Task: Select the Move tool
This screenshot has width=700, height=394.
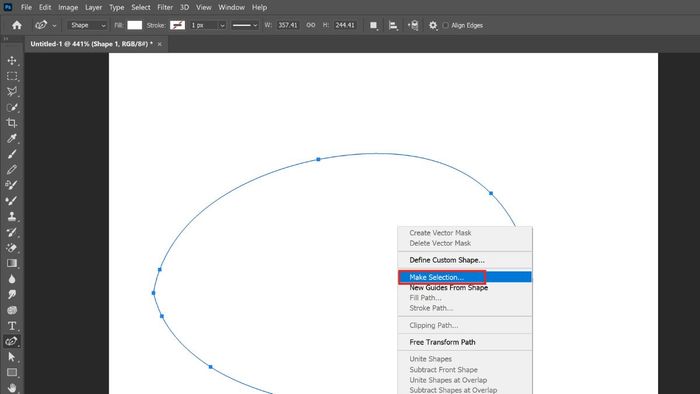Action: (12, 60)
